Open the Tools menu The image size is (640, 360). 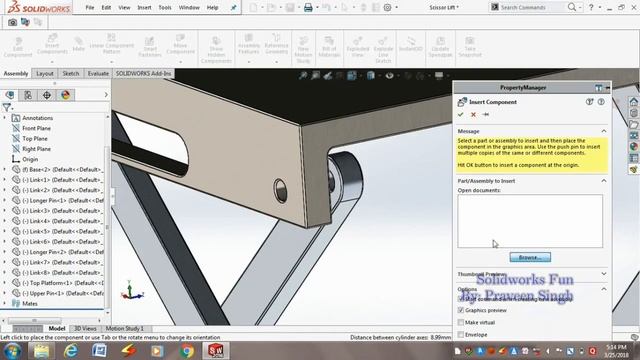(164, 7)
